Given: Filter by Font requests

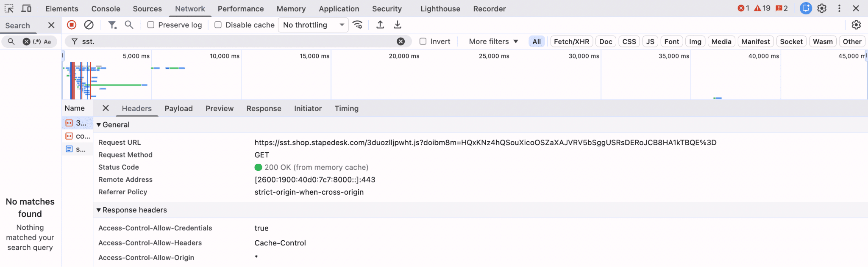Looking at the screenshot, I should 672,41.
